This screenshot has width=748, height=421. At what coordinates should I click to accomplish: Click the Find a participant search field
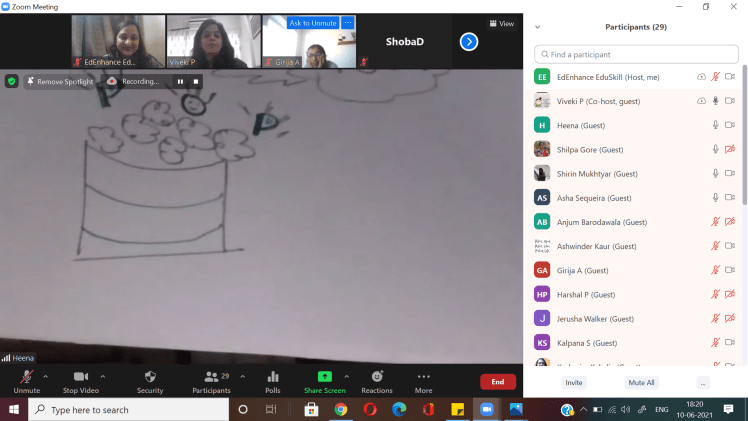click(x=637, y=54)
